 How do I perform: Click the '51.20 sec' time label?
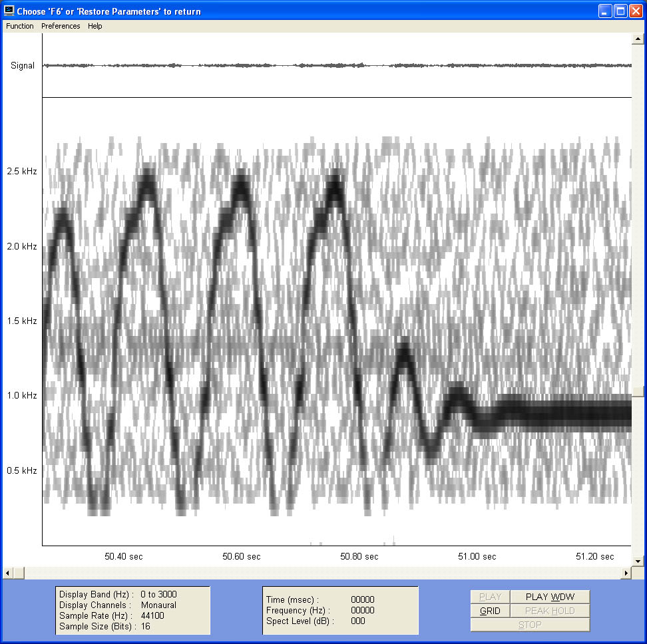click(594, 557)
